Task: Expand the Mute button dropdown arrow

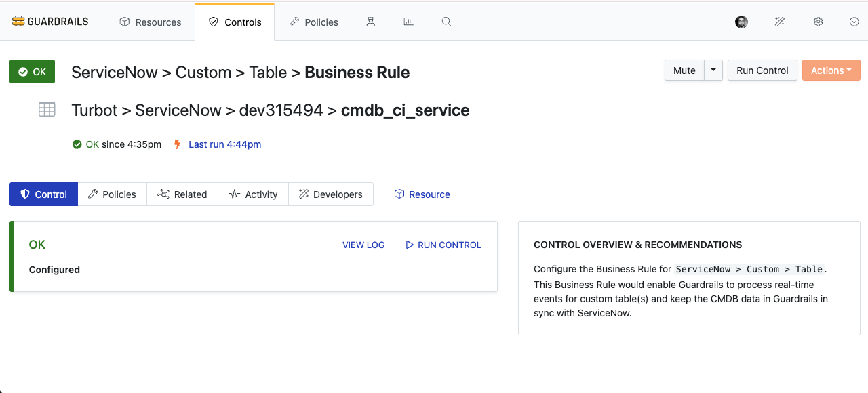Action: (x=713, y=70)
